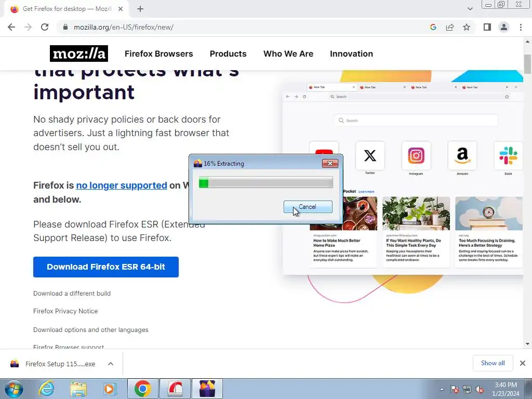Open the Action Center flag icon
The width and height of the screenshot is (532, 399).
[x=455, y=389]
